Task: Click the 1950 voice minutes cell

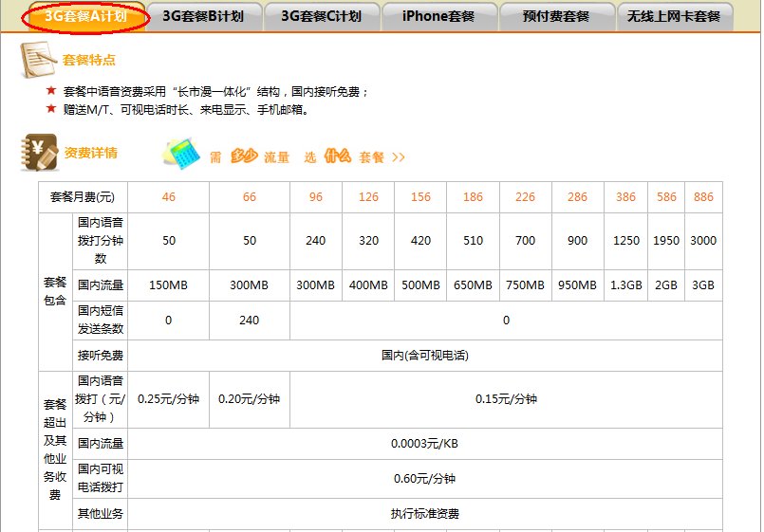Action: point(666,241)
